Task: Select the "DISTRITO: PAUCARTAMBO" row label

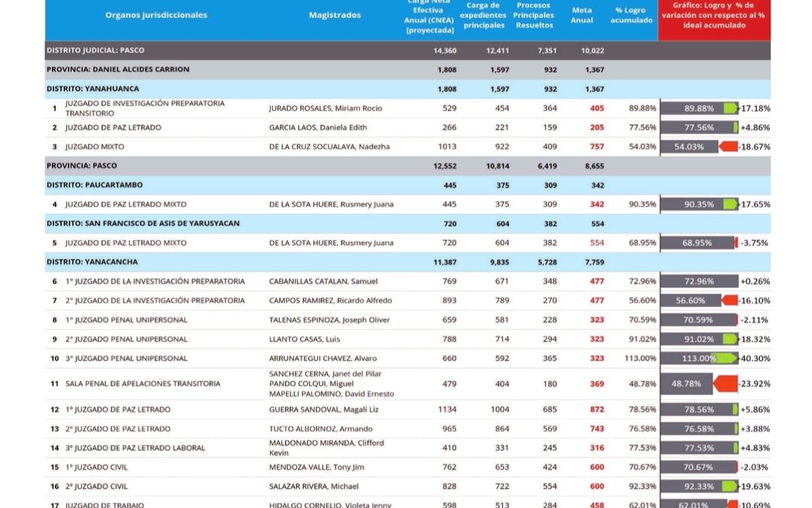Action: (x=95, y=185)
